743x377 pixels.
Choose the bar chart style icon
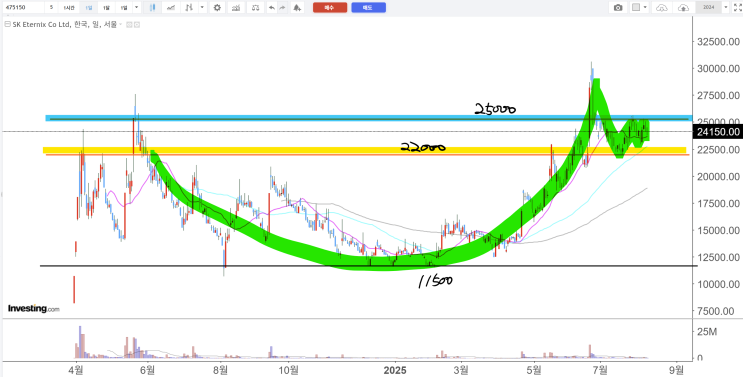(189, 8)
